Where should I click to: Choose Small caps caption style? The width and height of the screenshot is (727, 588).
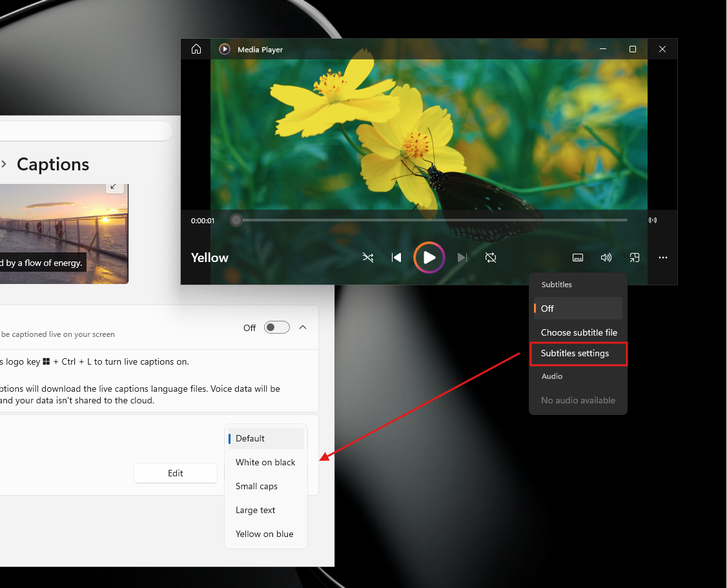265,486
